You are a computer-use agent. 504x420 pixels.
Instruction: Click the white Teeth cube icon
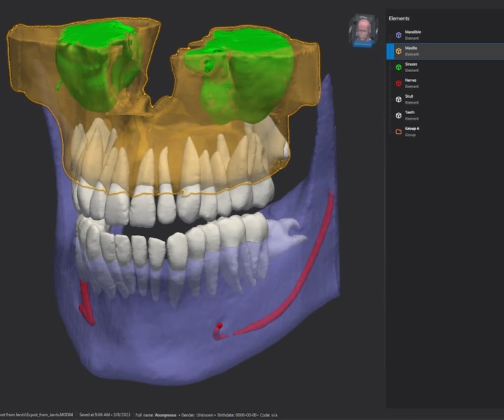[x=398, y=115]
